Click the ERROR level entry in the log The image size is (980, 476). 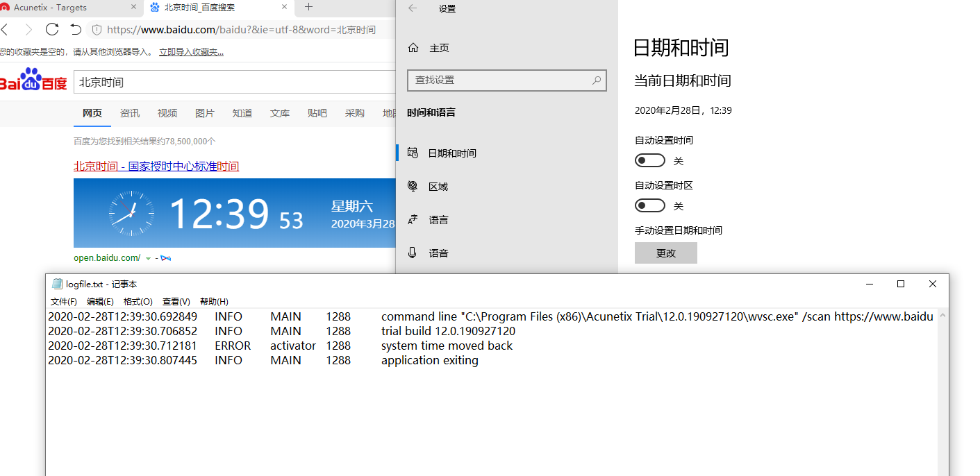[x=233, y=346]
